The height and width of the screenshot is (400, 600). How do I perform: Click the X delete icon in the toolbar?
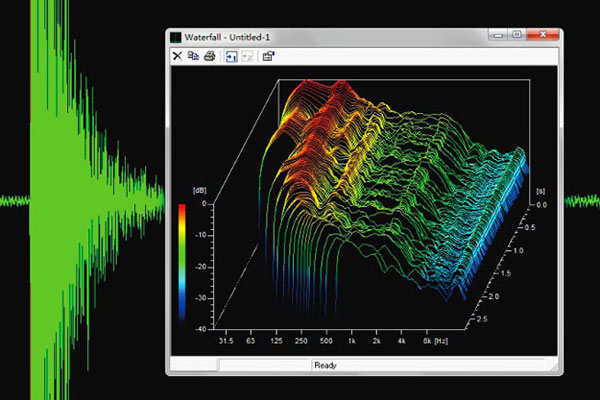[x=178, y=57]
